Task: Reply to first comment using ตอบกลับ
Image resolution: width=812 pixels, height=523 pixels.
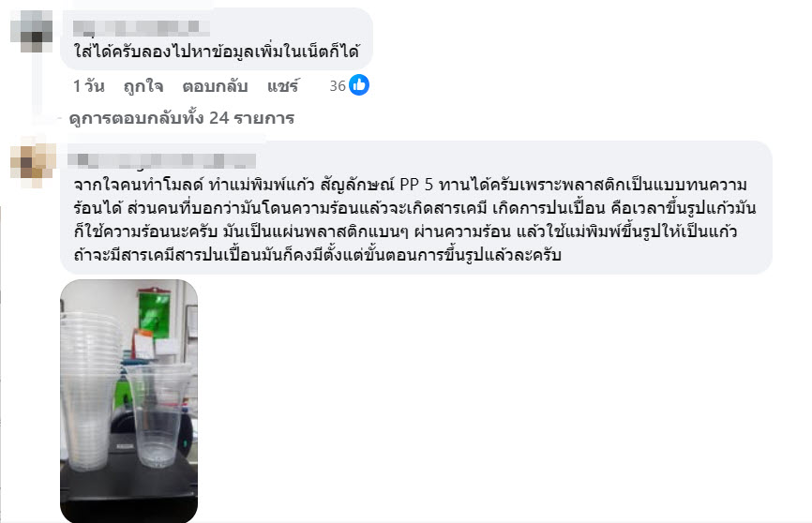Action: (215, 86)
